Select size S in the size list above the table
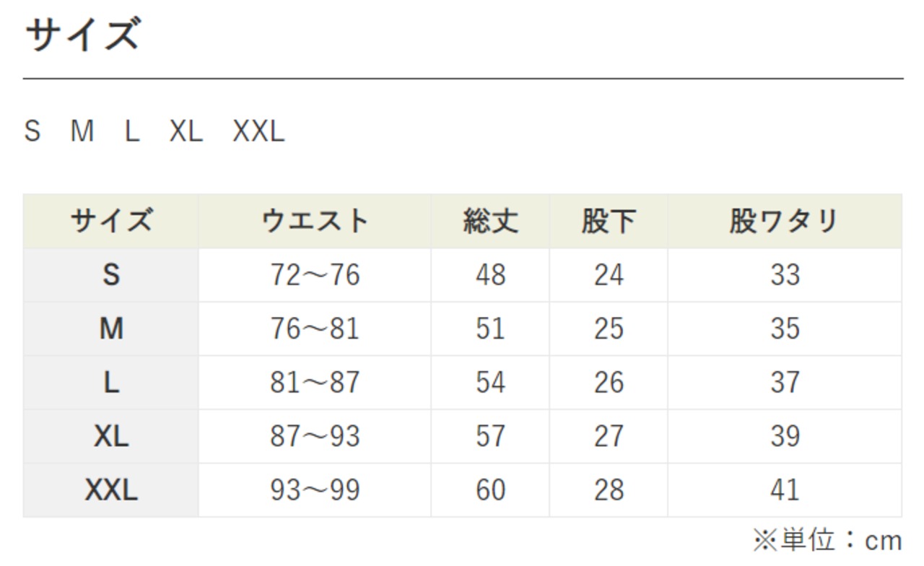 pyautogui.click(x=32, y=131)
